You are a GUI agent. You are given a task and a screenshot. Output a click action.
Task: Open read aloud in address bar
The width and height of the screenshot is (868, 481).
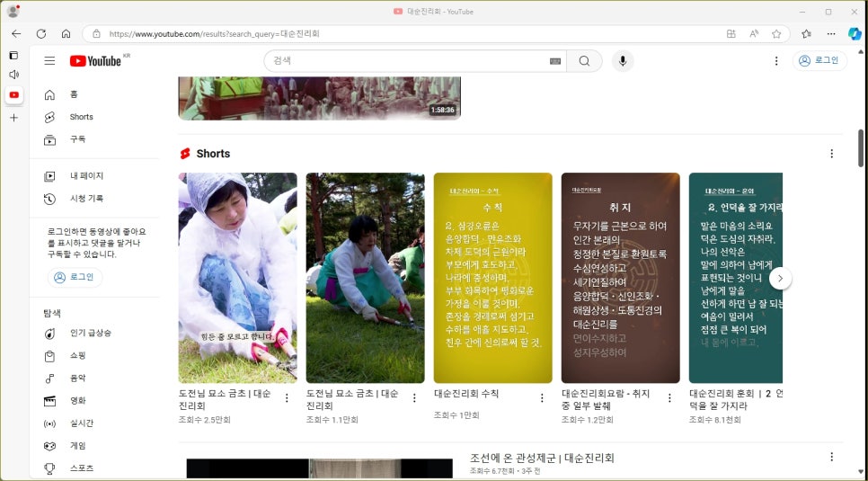(754, 34)
